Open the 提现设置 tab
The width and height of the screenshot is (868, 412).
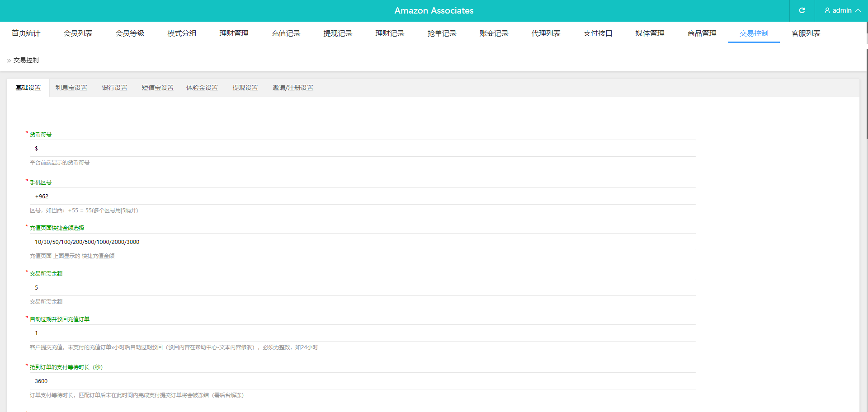tap(245, 88)
